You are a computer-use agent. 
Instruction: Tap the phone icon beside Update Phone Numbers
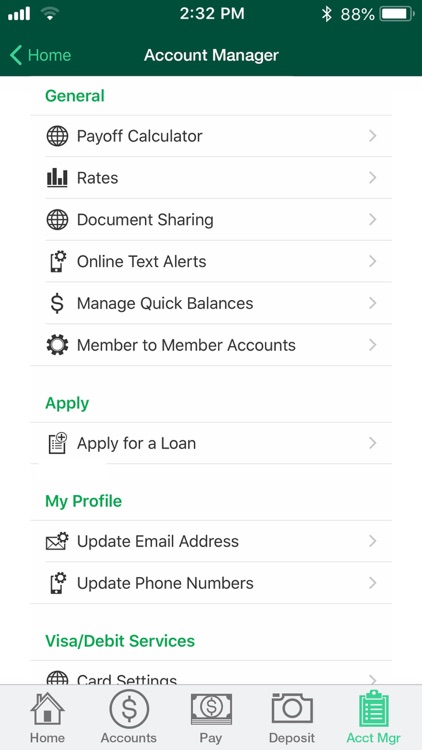click(x=58, y=583)
